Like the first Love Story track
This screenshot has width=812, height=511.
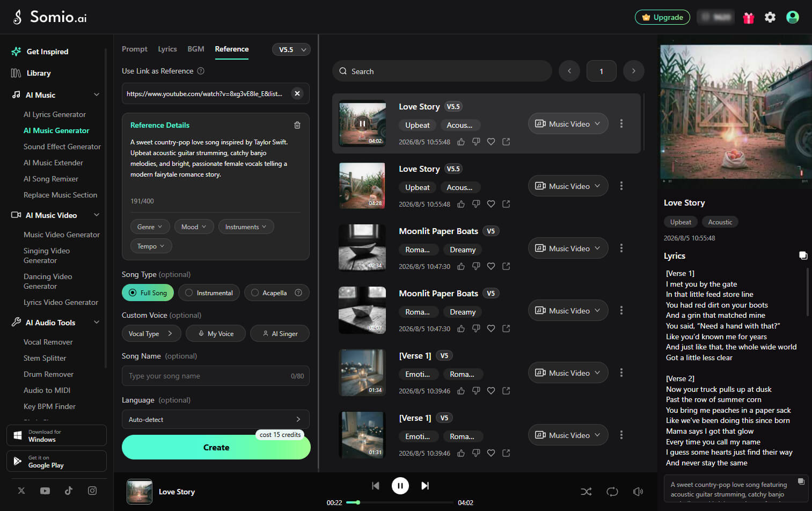pos(461,142)
